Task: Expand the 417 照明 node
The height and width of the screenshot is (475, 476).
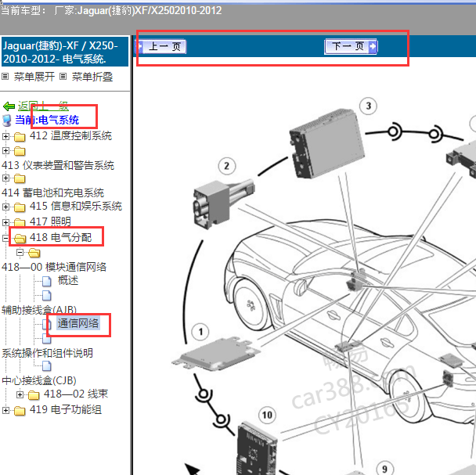Action: click(x=5, y=222)
